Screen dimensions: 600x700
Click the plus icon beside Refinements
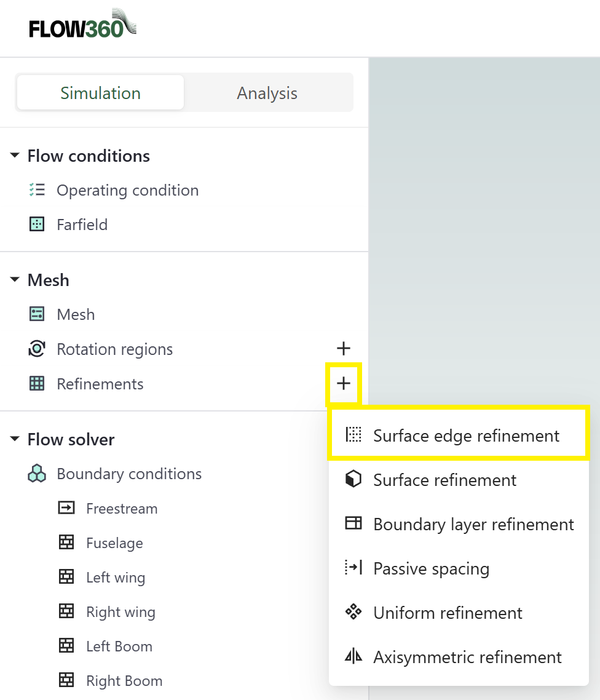[344, 384]
